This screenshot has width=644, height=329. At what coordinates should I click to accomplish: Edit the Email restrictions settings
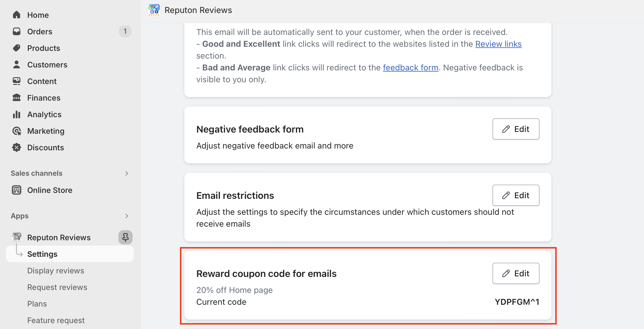516,195
